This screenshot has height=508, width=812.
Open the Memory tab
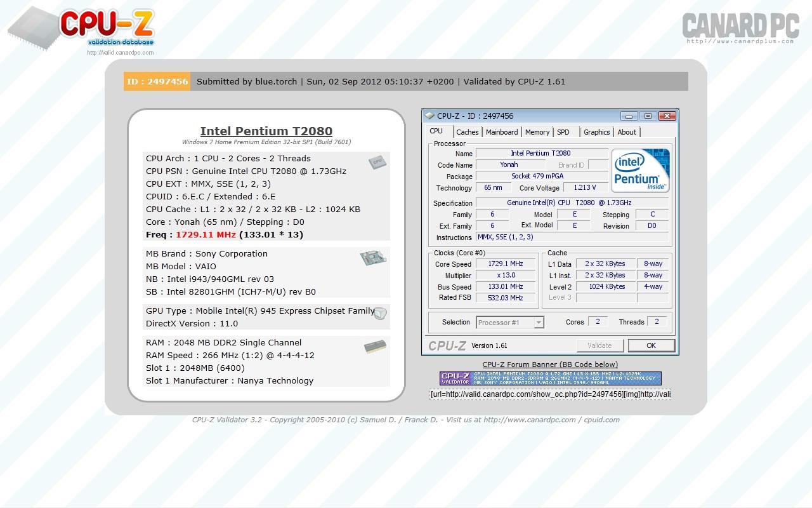click(x=537, y=132)
